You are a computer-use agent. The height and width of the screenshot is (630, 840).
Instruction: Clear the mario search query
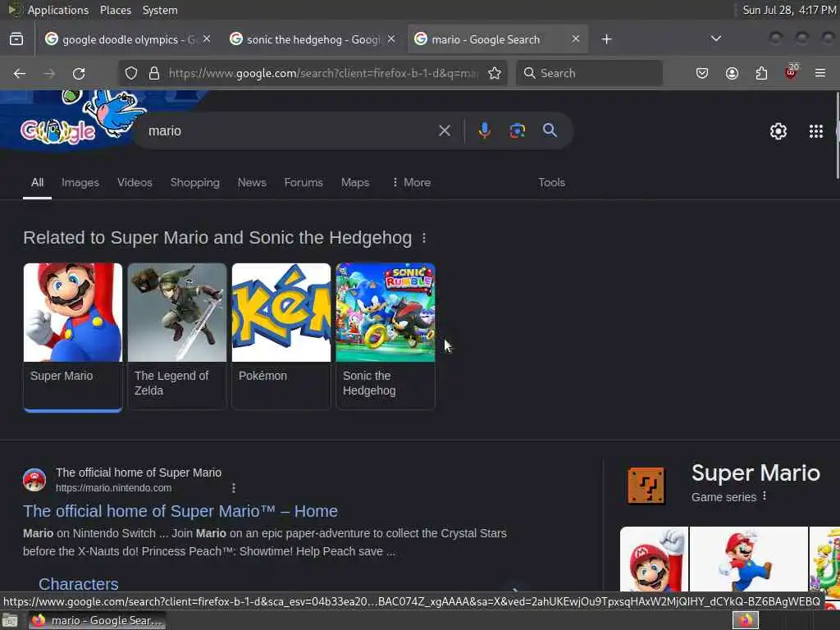pos(445,130)
